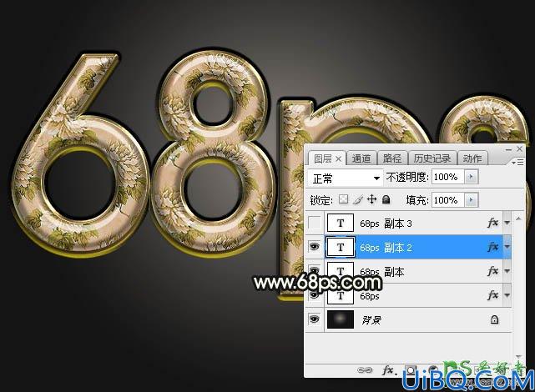Click fx icon on 68ps 副本 3
The image size is (535, 392).
pos(492,223)
